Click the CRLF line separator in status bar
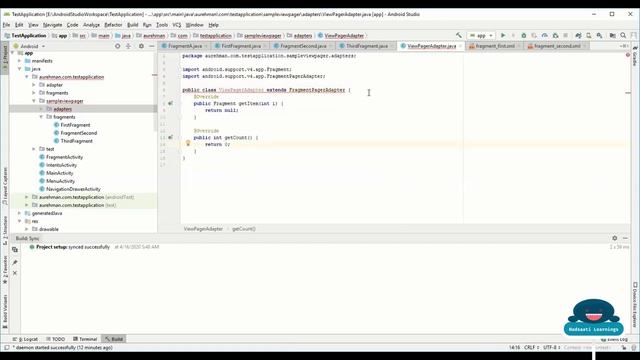 (x=531, y=348)
